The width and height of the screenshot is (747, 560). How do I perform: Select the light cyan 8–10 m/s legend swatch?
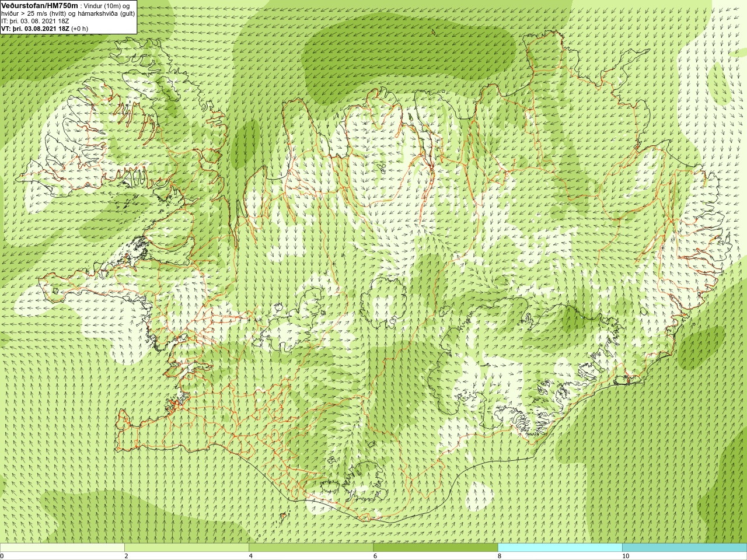click(x=560, y=548)
